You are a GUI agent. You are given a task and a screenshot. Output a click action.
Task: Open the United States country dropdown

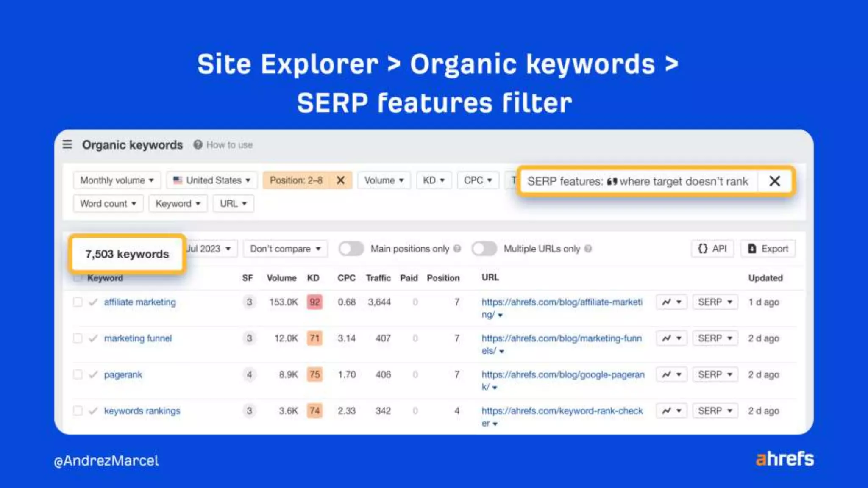212,180
